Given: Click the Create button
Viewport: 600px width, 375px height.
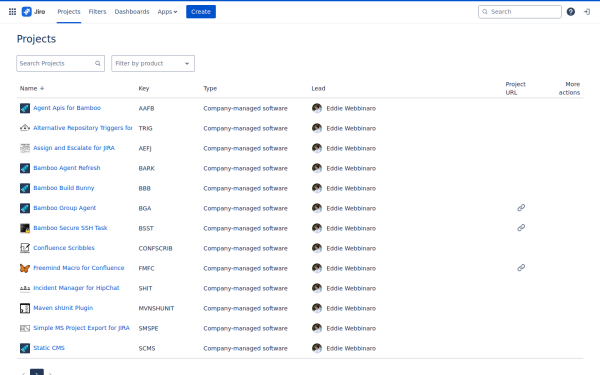Looking at the screenshot, I should click(201, 11).
